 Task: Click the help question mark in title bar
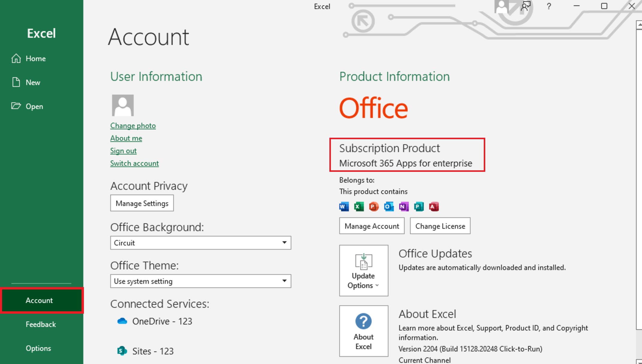(x=549, y=6)
